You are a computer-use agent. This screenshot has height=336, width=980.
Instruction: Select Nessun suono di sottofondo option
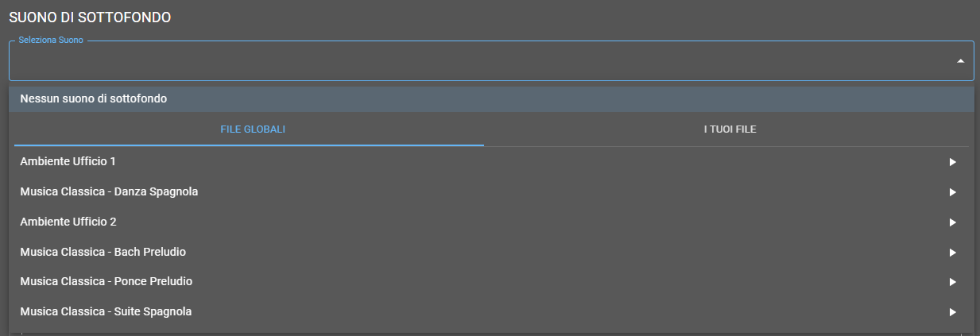pos(94,98)
